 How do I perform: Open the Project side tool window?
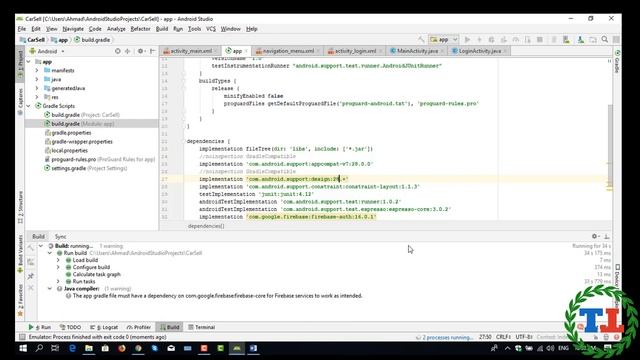(20, 64)
